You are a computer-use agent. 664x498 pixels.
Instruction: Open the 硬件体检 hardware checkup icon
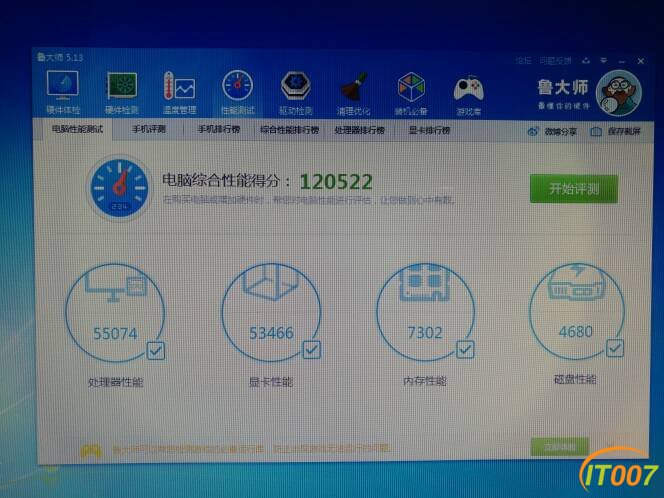(x=63, y=86)
